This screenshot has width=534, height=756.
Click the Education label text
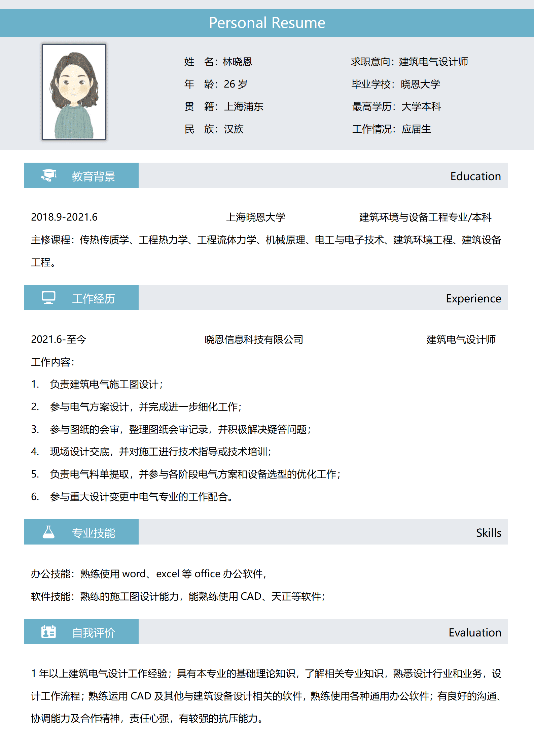click(x=475, y=176)
